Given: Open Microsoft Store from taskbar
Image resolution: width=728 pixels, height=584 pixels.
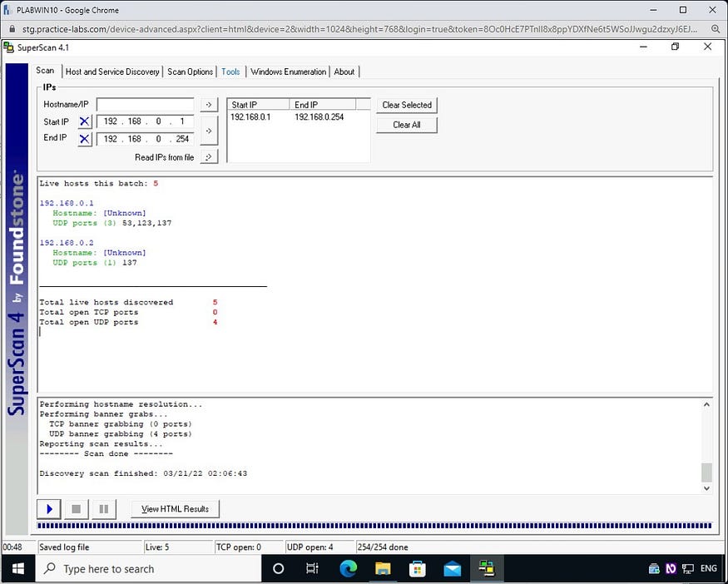Looking at the screenshot, I should tap(418, 569).
